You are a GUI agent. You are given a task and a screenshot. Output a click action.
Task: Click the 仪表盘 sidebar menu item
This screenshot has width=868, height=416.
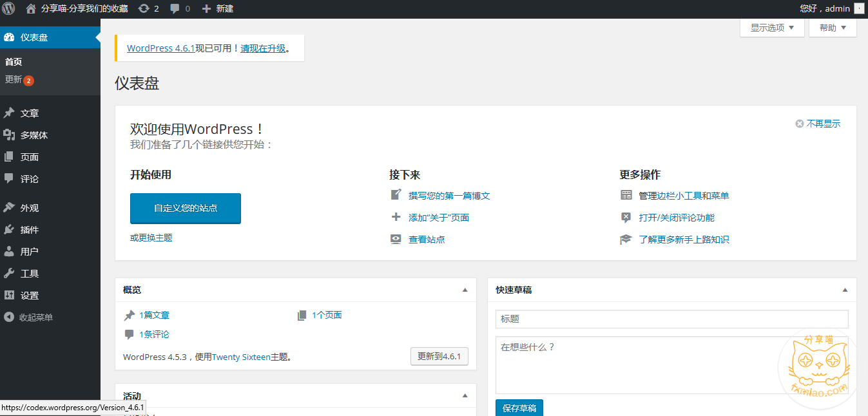(x=50, y=37)
